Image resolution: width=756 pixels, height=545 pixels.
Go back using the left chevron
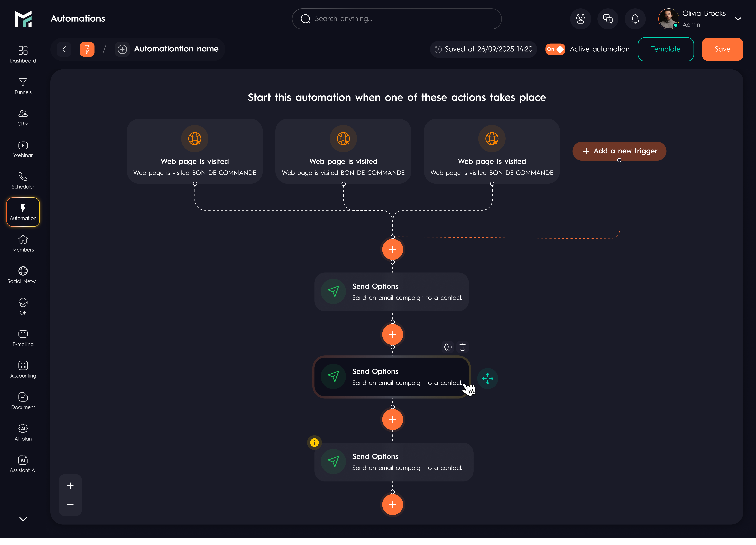pos(64,49)
